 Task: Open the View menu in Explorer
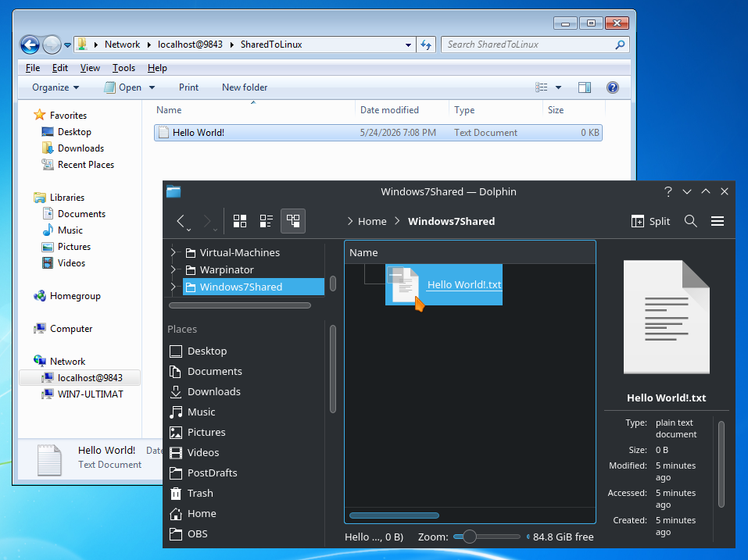pos(90,68)
